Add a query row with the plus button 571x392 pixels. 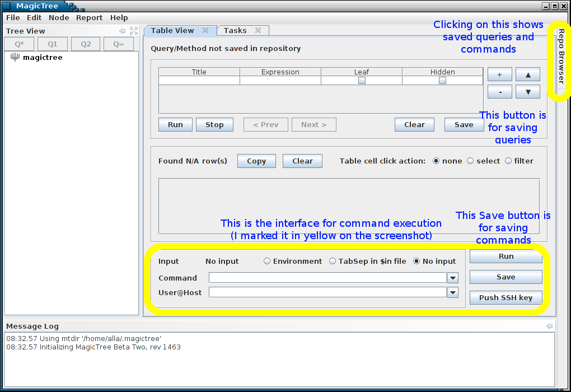pyautogui.click(x=500, y=74)
